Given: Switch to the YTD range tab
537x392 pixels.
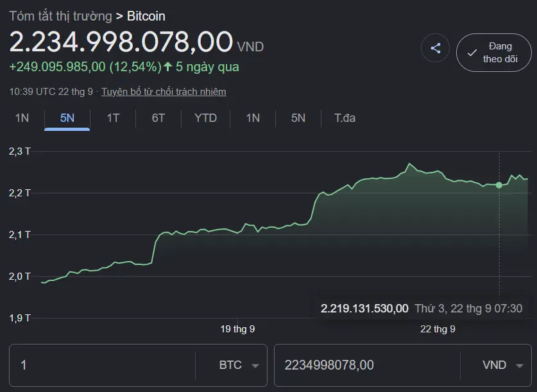Looking at the screenshot, I should pos(205,118).
